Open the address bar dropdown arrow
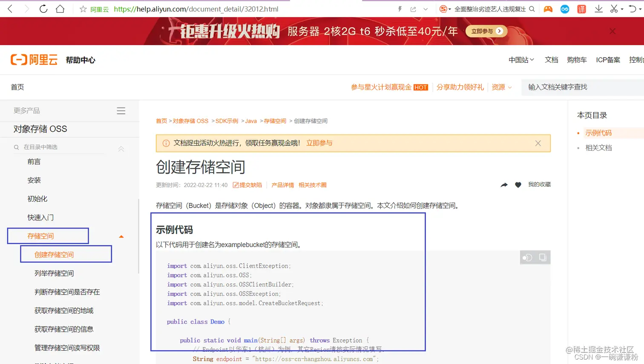Image resolution: width=644 pixels, height=364 pixels. pyautogui.click(x=425, y=9)
